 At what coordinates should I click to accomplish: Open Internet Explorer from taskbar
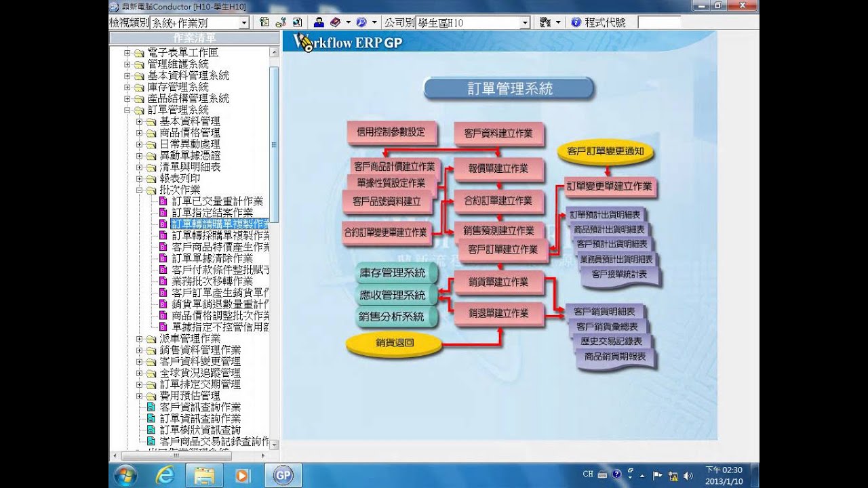[x=165, y=475]
